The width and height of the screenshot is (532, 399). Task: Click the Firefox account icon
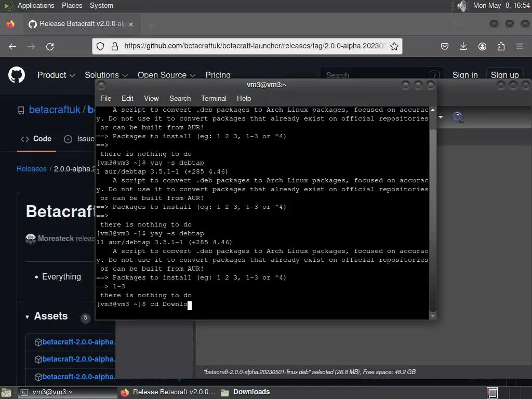[x=482, y=46]
